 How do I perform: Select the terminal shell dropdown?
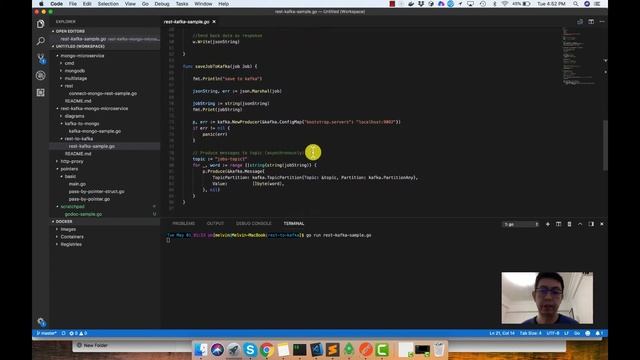coord(521,224)
